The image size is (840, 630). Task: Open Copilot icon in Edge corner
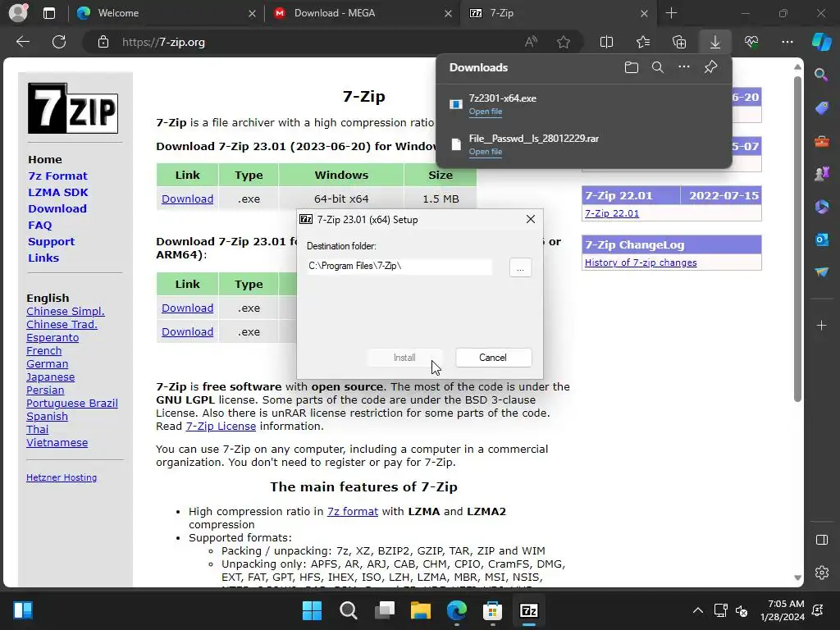tap(821, 42)
